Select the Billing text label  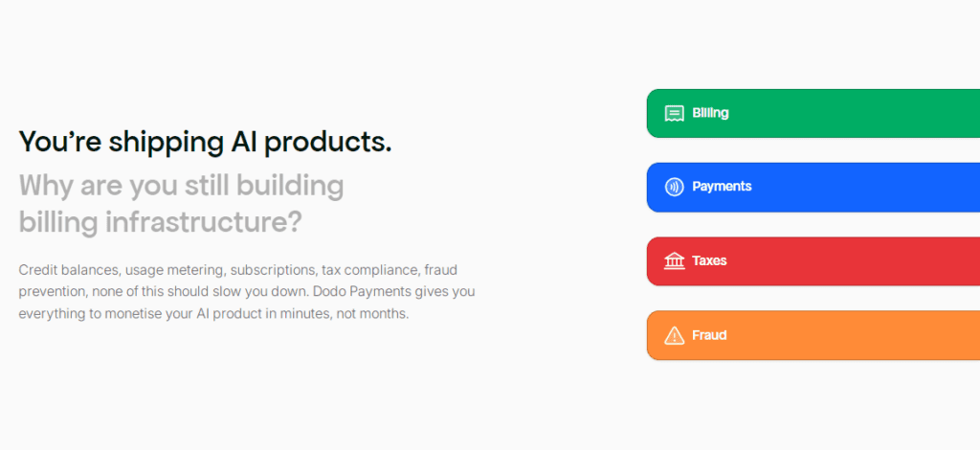pyautogui.click(x=710, y=113)
